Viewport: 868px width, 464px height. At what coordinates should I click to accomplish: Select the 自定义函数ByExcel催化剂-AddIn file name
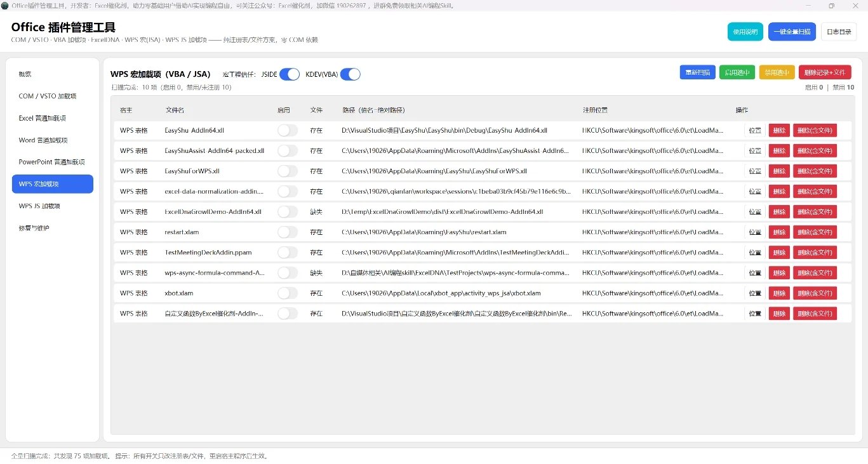click(x=214, y=313)
